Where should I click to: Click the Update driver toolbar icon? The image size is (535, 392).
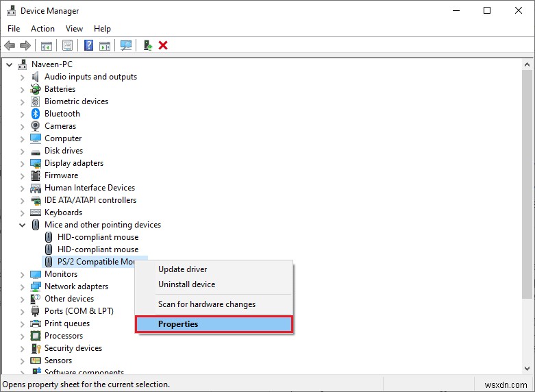148,45
